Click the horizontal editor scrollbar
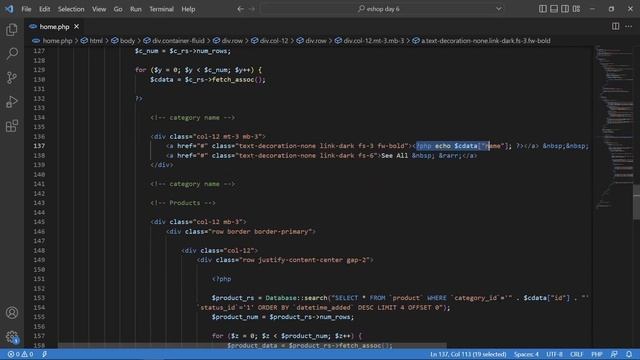This screenshot has height=360, width=640. point(252,345)
